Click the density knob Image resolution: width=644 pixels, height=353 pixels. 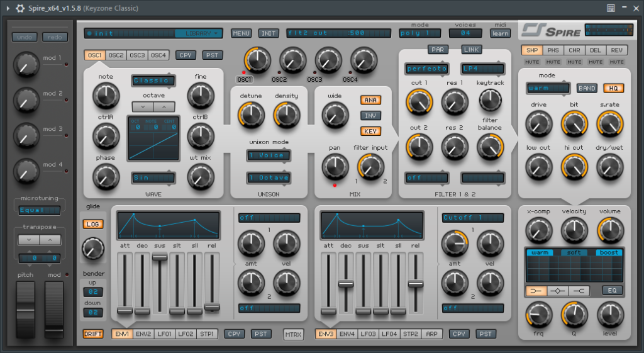pos(286,115)
